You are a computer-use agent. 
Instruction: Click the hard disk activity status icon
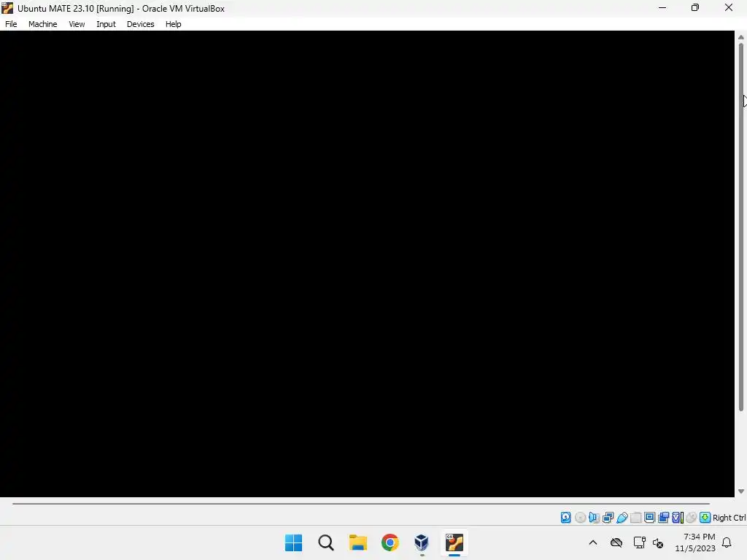[x=565, y=518]
